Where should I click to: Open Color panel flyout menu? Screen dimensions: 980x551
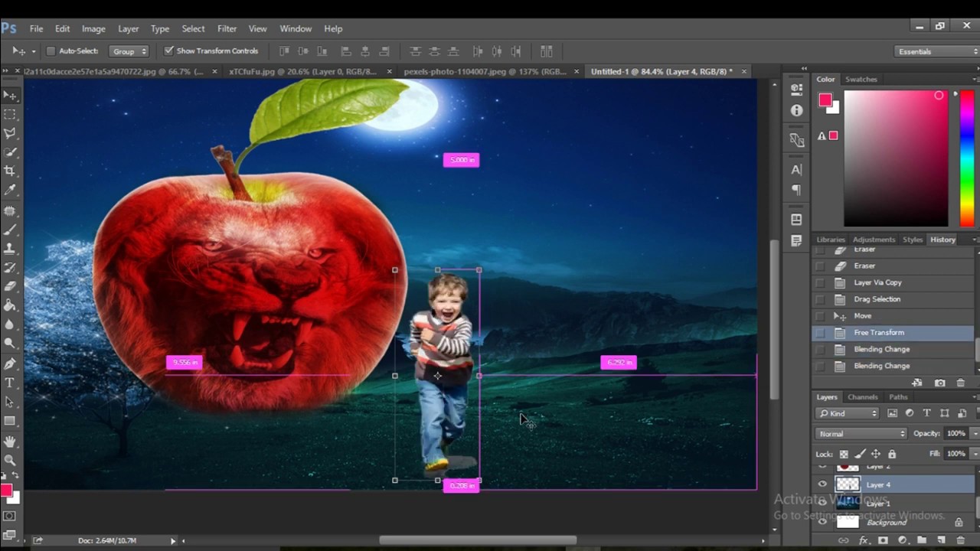pyautogui.click(x=975, y=80)
